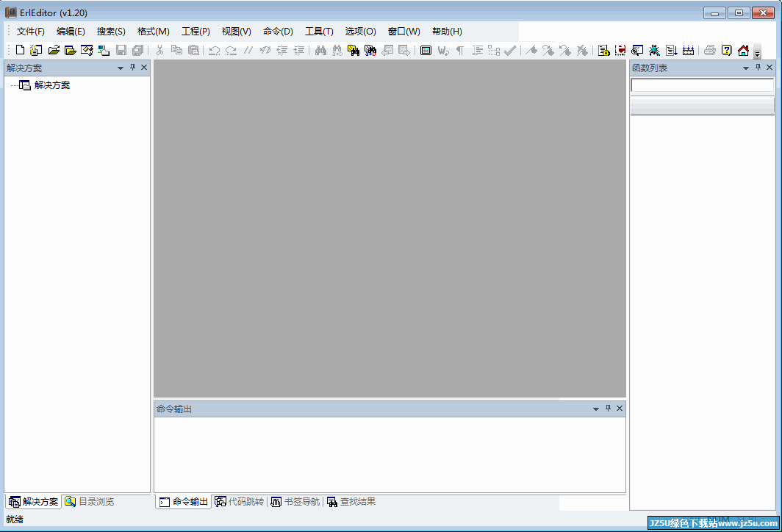The width and height of the screenshot is (782, 532).
Task: Toggle the show paragraph marks icon
Action: click(x=460, y=50)
